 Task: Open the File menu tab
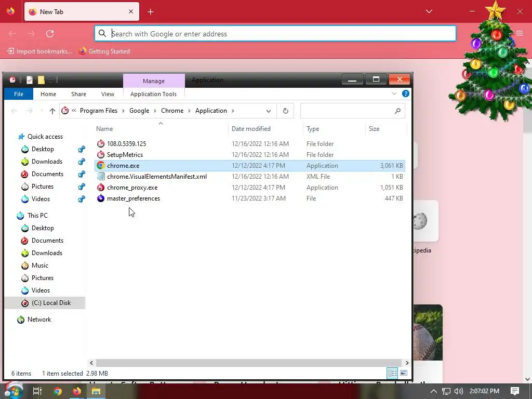(19, 94)
